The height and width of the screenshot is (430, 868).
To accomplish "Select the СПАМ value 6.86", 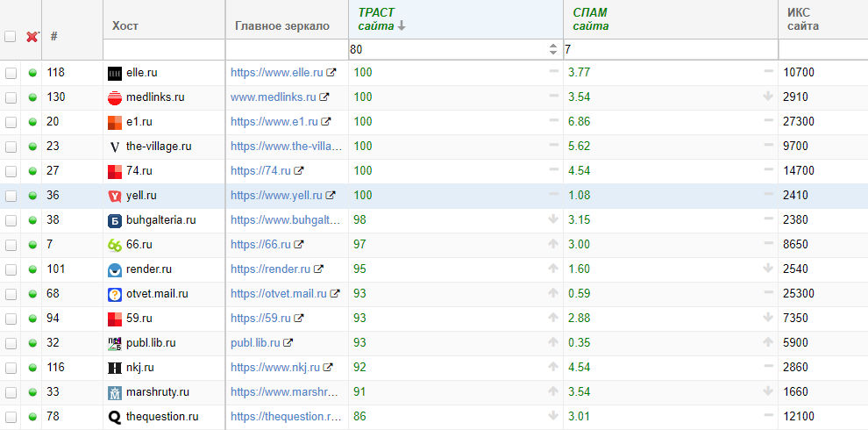I will click(x=579, y=121).
